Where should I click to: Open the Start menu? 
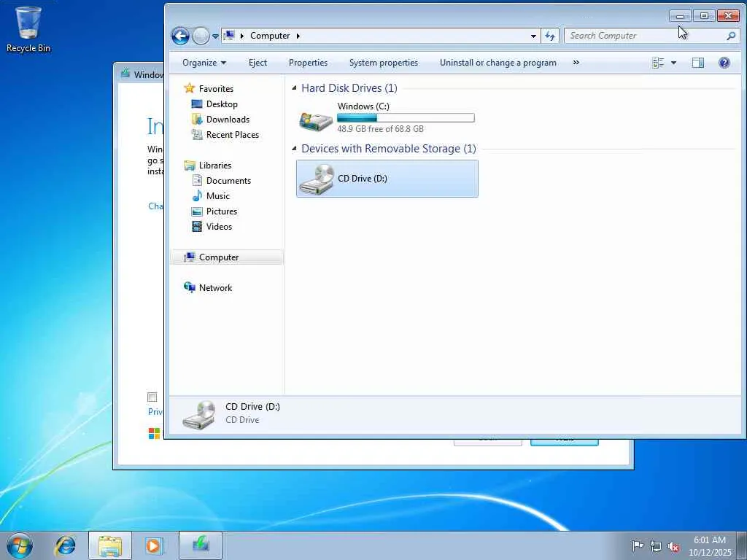coord(19,545)
